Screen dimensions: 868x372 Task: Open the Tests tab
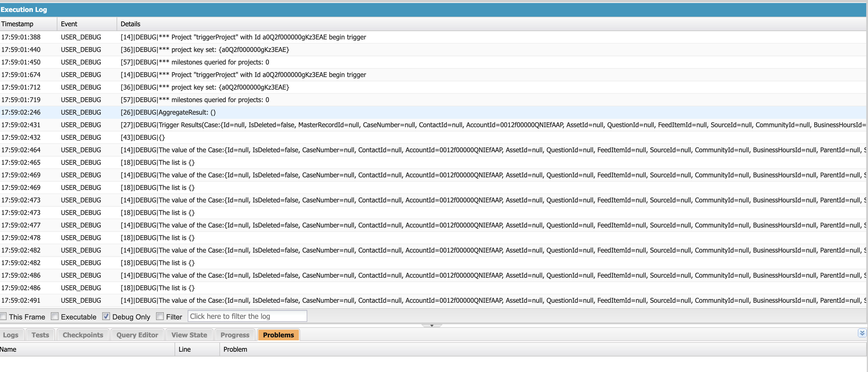(x=40, y=335)
